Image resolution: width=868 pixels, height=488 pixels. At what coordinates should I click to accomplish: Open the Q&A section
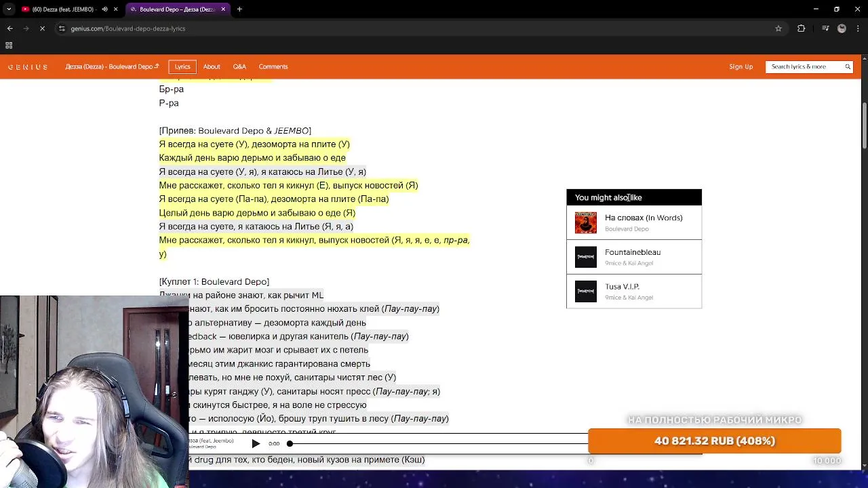239,66
